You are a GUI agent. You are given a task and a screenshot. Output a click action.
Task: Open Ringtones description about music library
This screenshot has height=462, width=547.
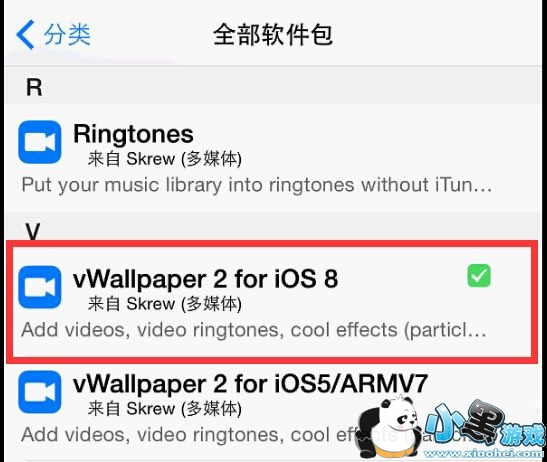coord(257,185)
